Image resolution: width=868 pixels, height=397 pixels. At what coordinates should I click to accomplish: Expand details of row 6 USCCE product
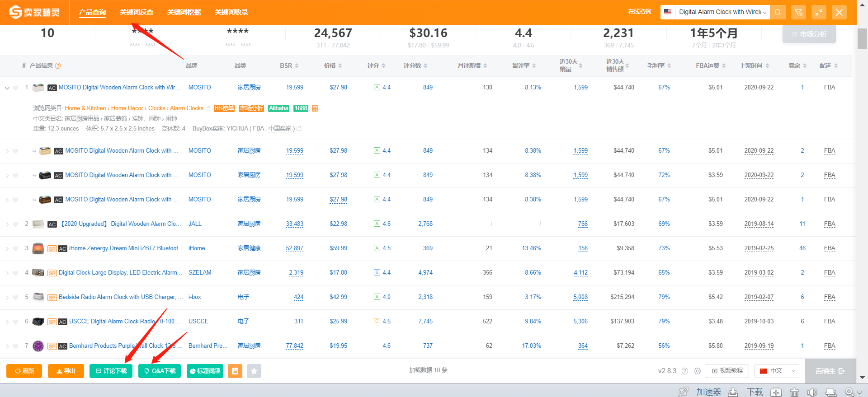coord(7,322)
